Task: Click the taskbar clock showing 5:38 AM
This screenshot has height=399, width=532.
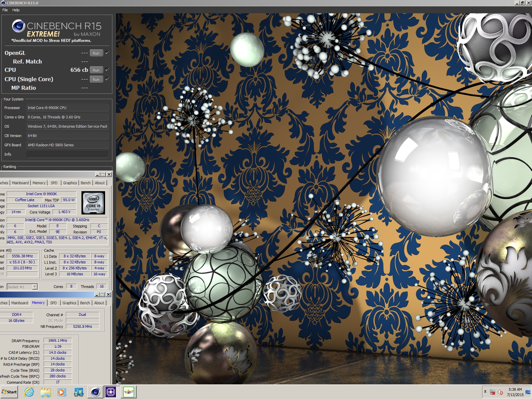Action: coord(515,392)
